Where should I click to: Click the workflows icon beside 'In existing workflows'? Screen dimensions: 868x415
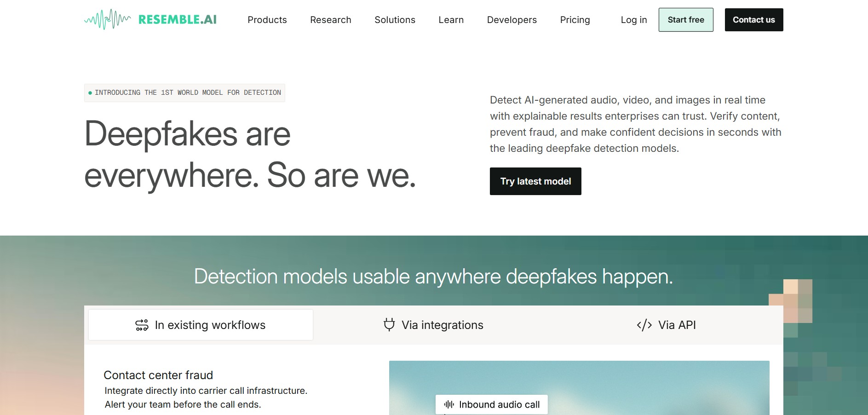coord(142,325)
